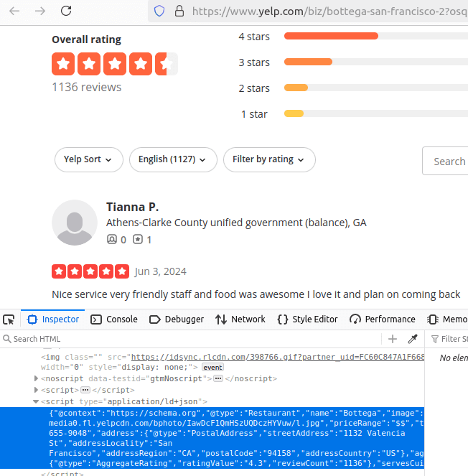Open Tianna P.'s profile picture

[x=75, y=223]
